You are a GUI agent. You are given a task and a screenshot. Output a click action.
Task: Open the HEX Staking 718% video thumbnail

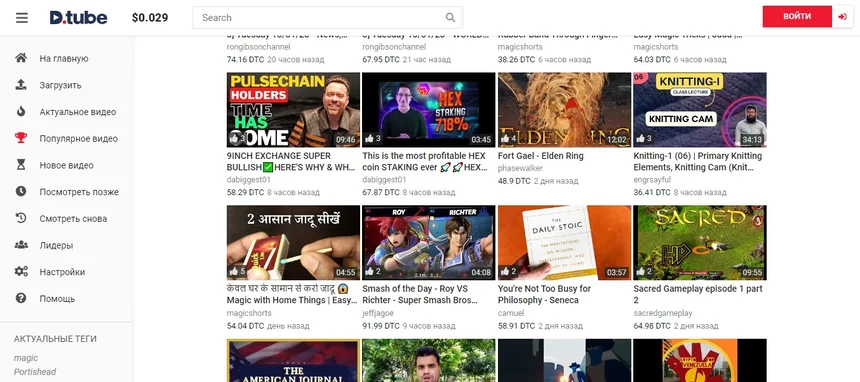[x=428, y=110]
